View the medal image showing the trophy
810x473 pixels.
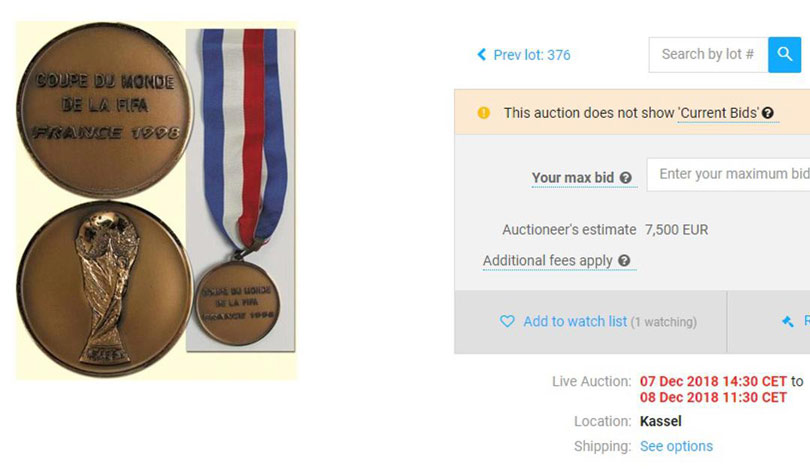click(x=103, y=288)
